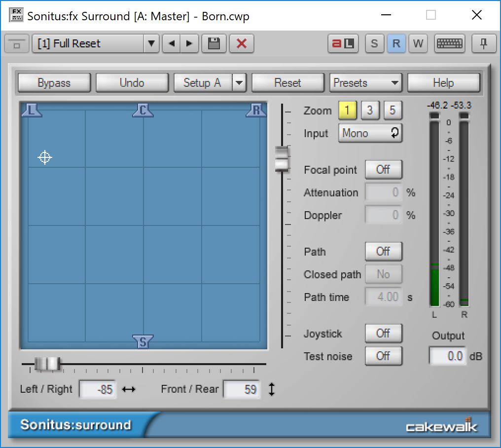Image resolution: width=501 pixels, height=448 pixels.
Task: Open the Presets menu
Action: (365, 82)
